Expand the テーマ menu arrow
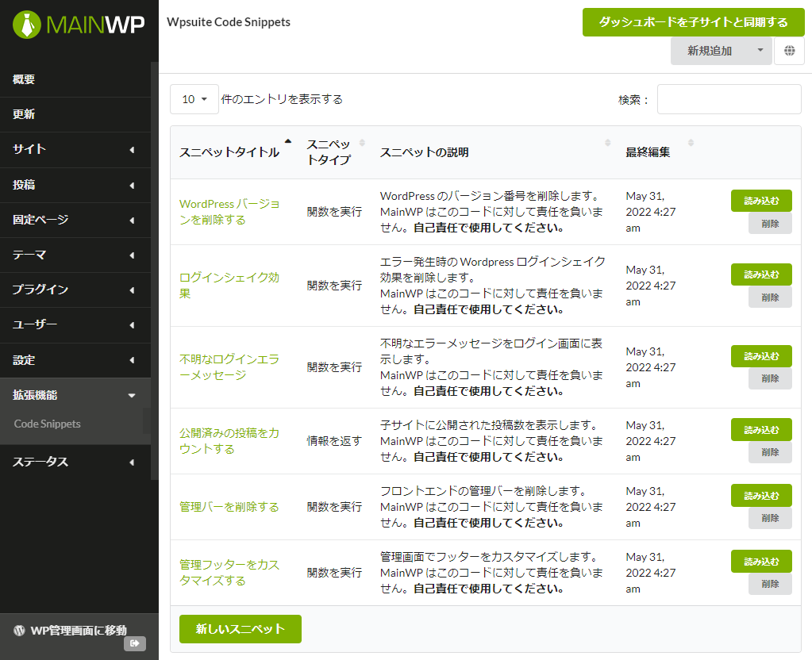 (132, 255)
